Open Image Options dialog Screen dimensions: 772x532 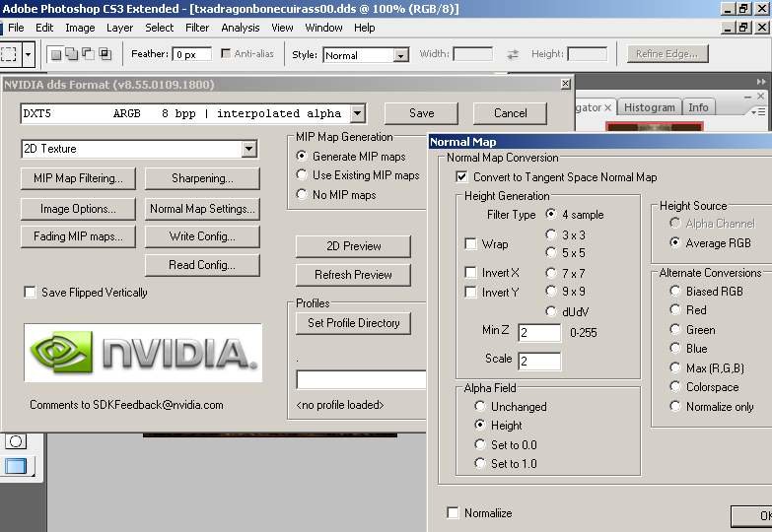click(x=78, y=209)
